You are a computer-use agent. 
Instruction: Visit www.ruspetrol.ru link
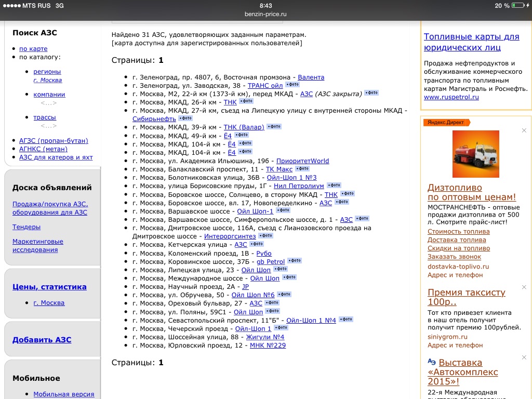tap(451, 97)
